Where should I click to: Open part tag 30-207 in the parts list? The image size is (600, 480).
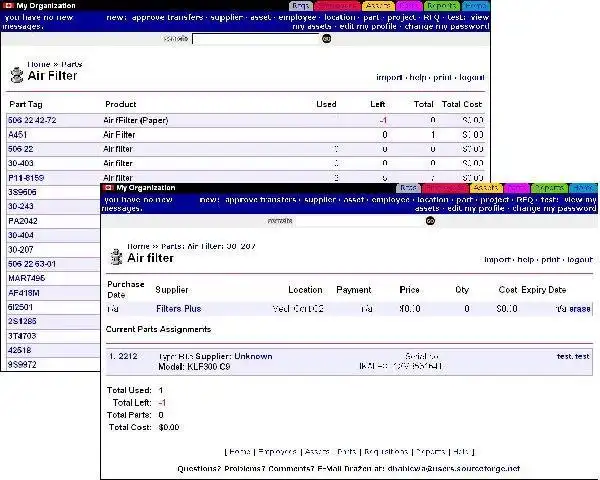pyautogui.click(x=21, y=250)
